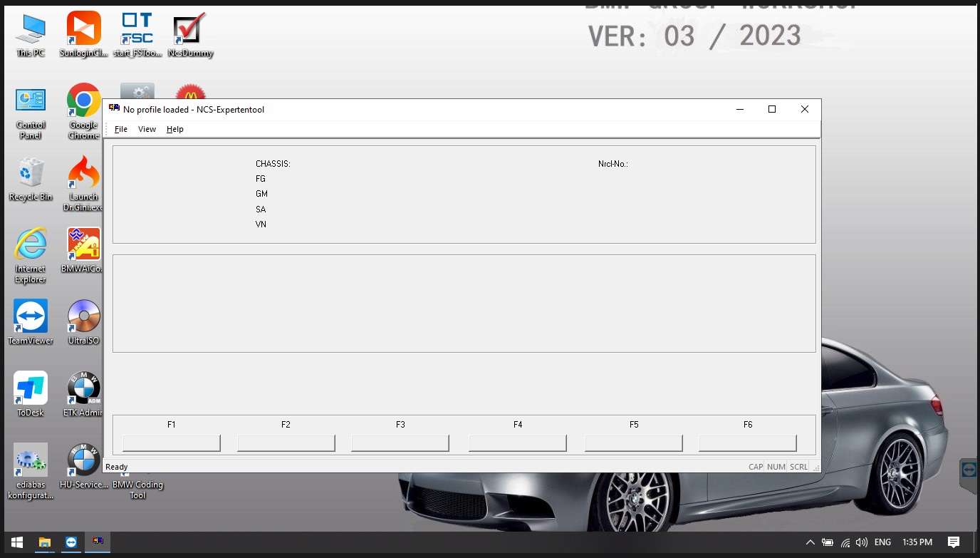Select the ediabas konfigurator icon
This screenshot has width=980, height=558.
click(x=31, y=460)
